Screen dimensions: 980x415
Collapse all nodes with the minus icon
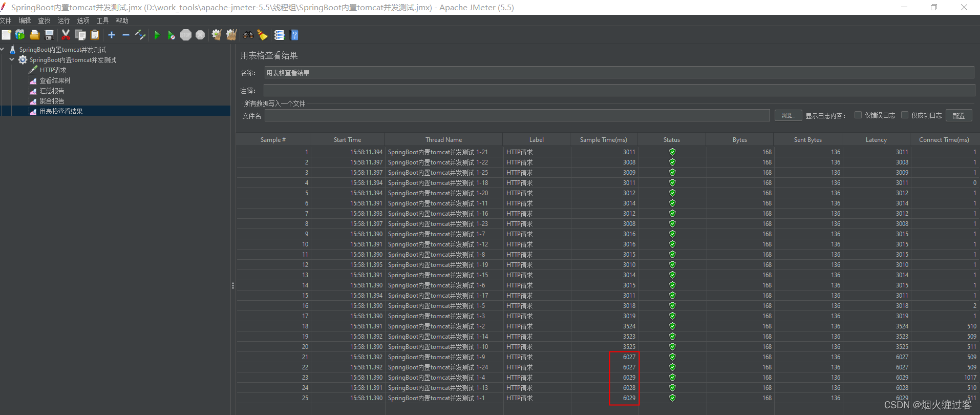click(x=126, y=35)
